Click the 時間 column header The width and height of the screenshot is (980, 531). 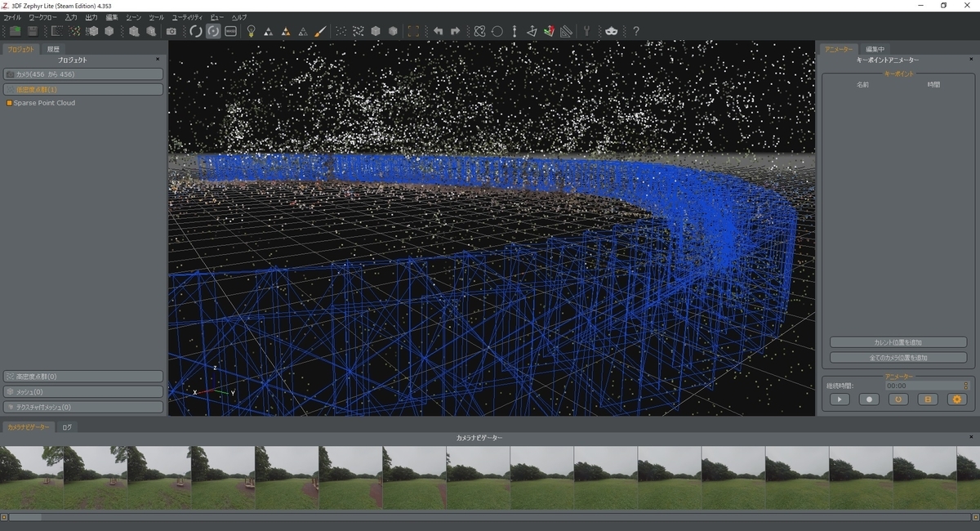point(933,85)
